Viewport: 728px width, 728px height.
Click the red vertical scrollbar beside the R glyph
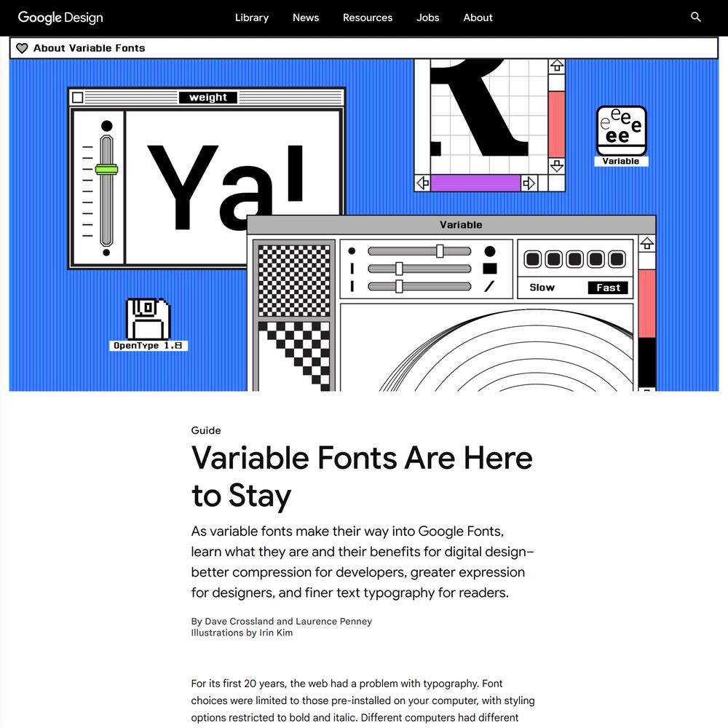click(557, 124)
